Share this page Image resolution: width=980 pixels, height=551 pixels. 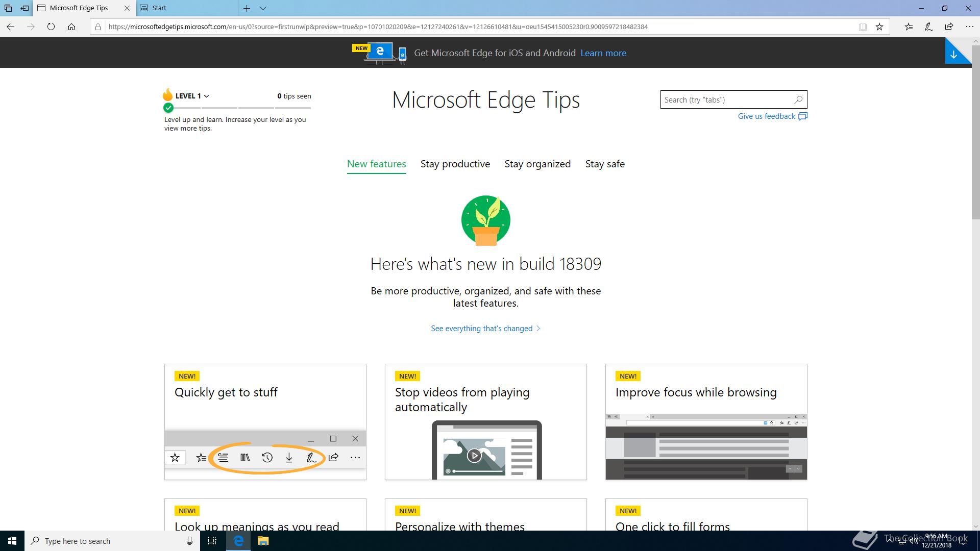click(x=949, y=27)
